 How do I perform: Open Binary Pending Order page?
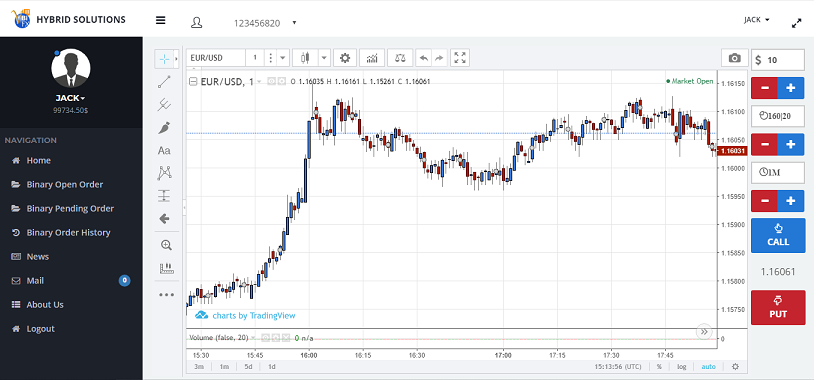[x=71, y=208]
